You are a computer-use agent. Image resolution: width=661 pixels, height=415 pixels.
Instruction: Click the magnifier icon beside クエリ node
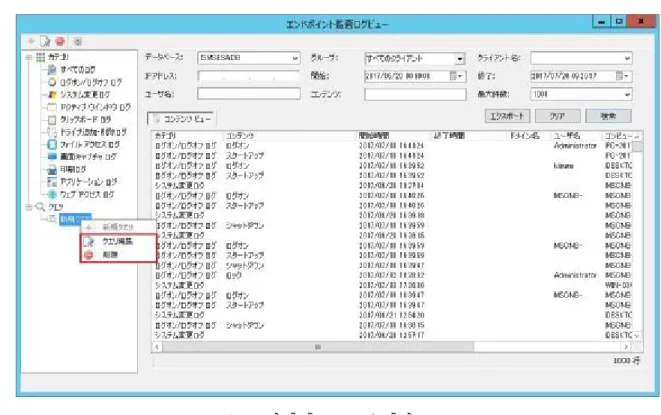click(40, 207)
